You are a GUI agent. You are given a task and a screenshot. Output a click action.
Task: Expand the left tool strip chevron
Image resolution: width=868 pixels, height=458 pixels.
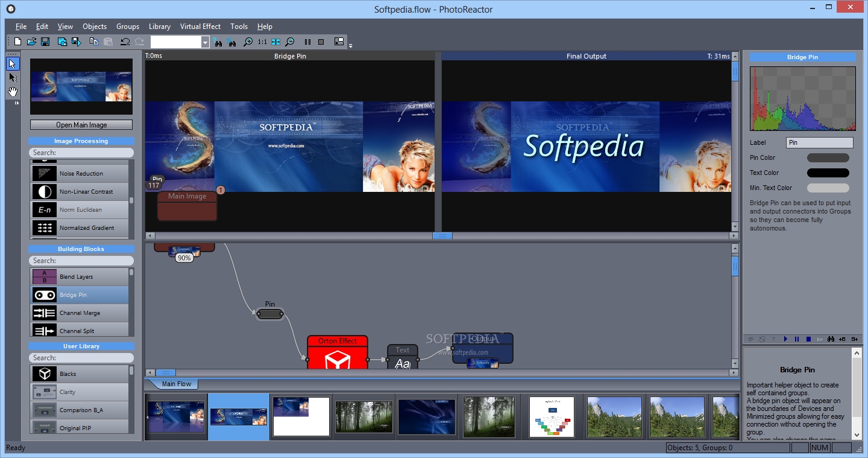click(16, 103)
